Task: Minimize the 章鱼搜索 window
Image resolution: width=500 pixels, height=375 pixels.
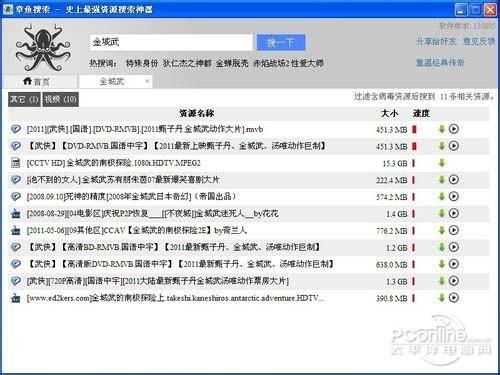Action: click(x=461, y=10)
